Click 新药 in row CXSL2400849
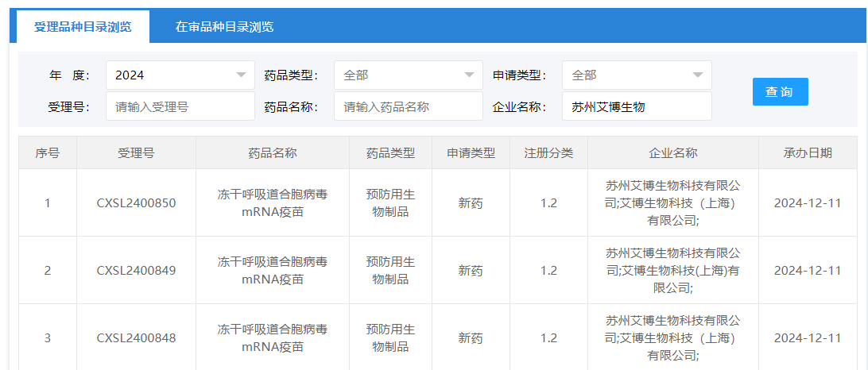Image resolution: width=868 pixels, height=370 pixels. [x=471, y=271]
